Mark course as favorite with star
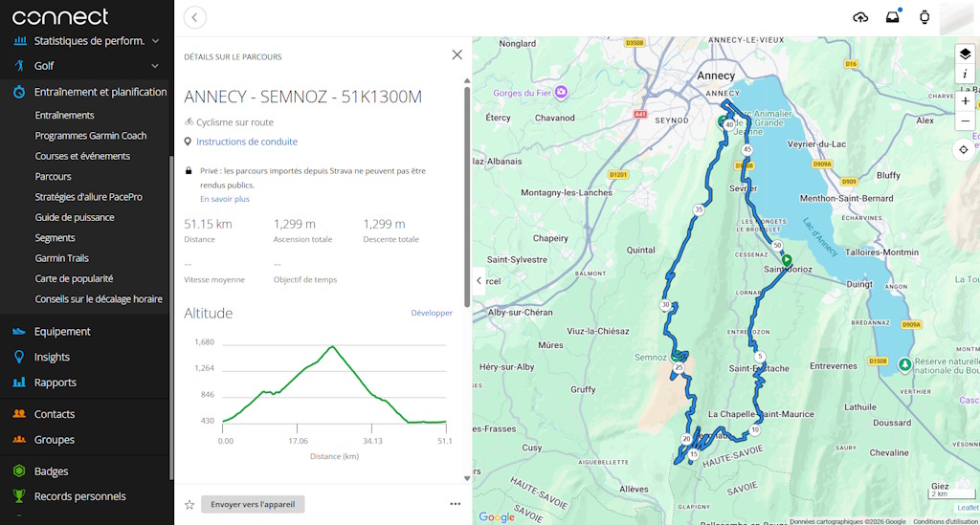 [189, 504]
